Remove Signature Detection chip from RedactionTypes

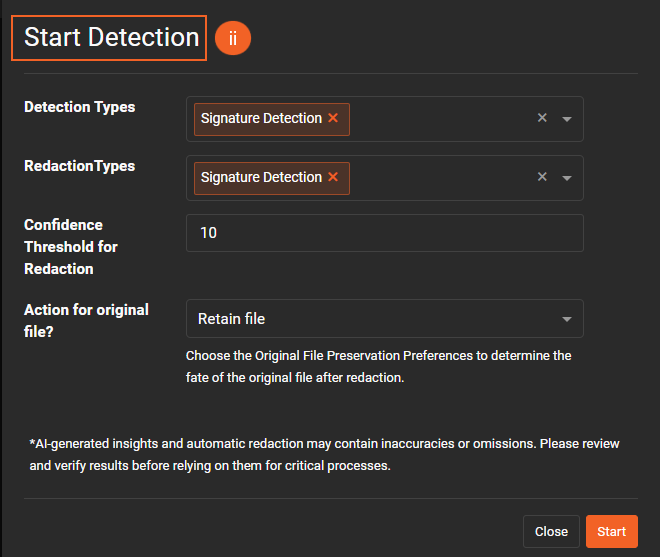coord(333,177)
